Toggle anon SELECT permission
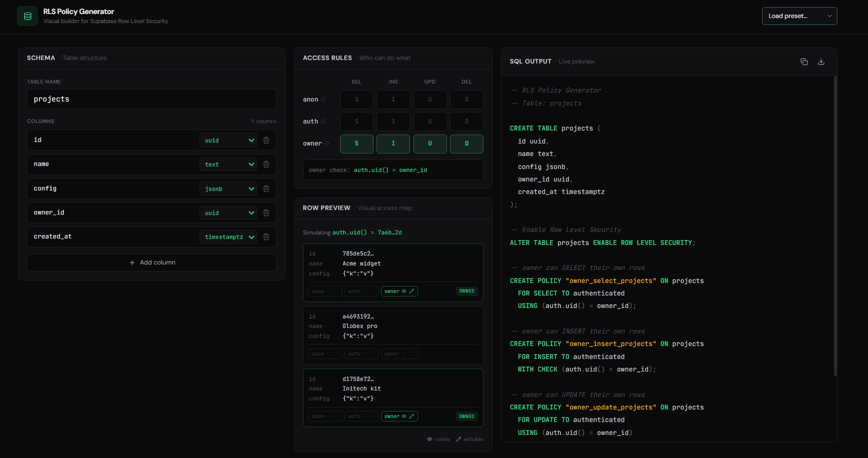This screenshot has height=458, width=868. click(x=356, y=99)
